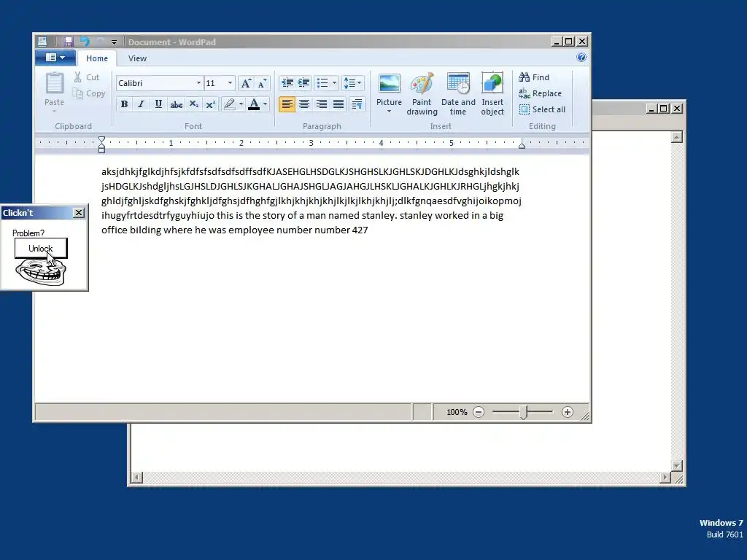Apply the font text color A

tap(254, 104)
